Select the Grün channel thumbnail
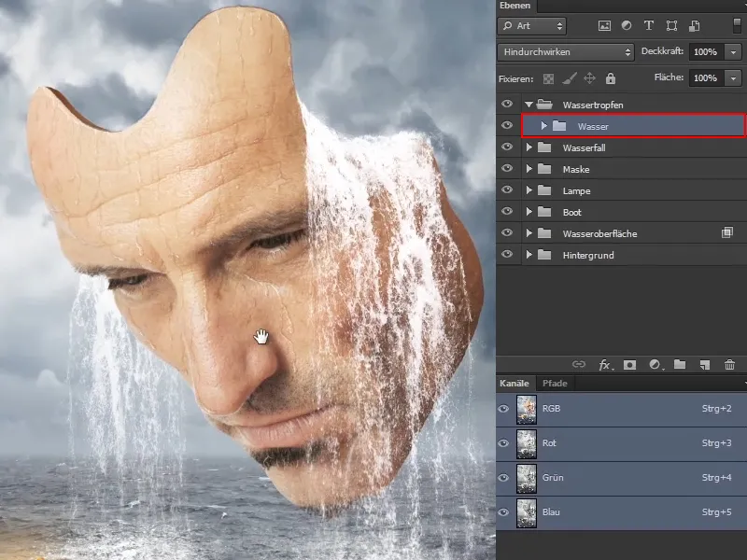Image resolution: width=747 pixels, height=560 pixels. pyautogui.click(x=527, y=478)
